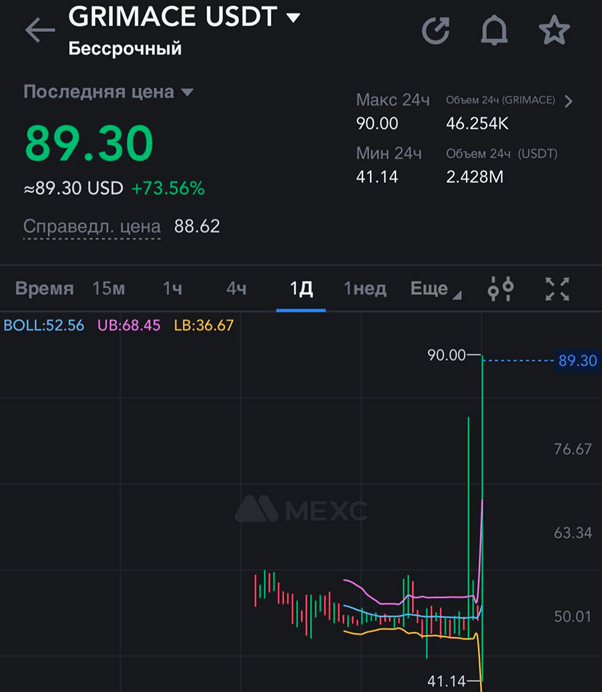Screen dimensions: 602x692
Task: Set a price alert with the bell icon
Action: 494,30
